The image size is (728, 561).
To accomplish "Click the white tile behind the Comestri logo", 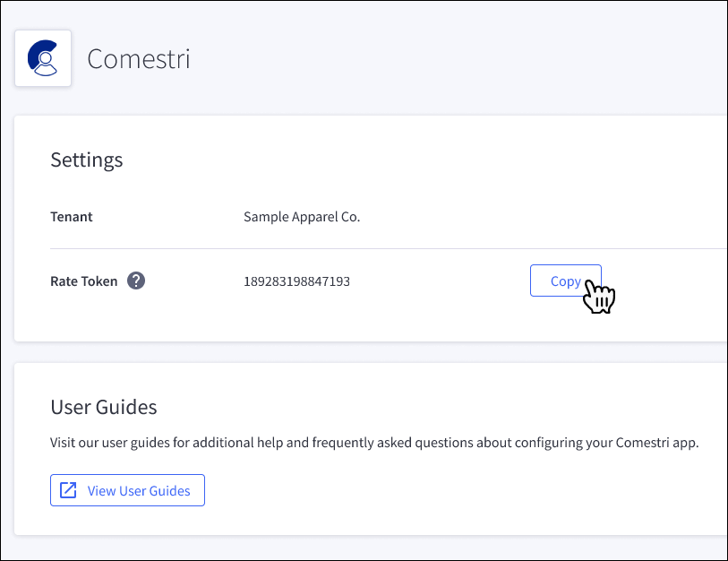I will [43, 58].
